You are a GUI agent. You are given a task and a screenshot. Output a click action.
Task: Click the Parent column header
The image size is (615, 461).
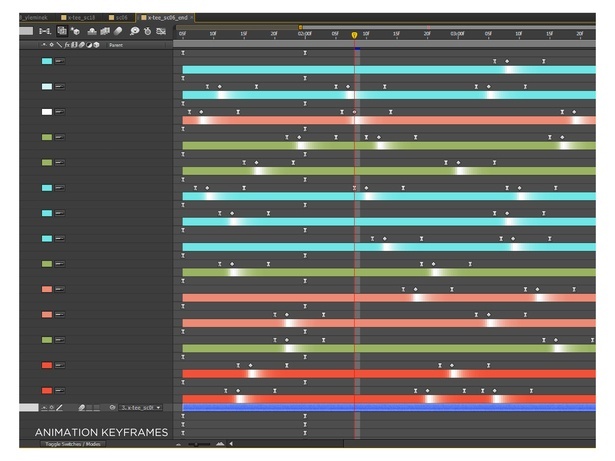coord(116,45)
